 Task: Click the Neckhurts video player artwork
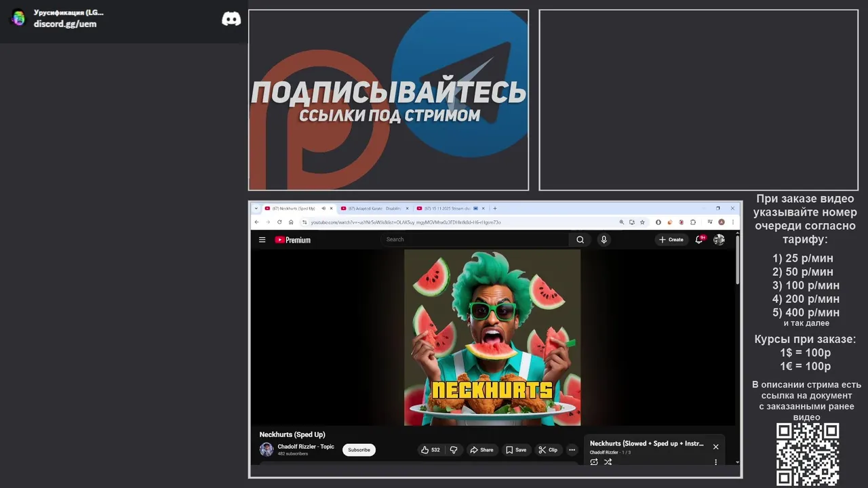point(492,338)
